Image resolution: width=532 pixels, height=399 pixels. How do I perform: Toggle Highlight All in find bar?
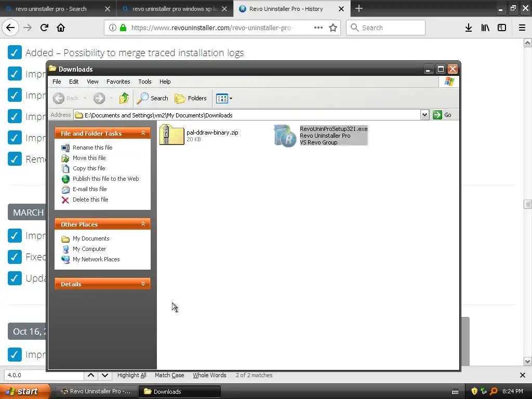[131, 375]
